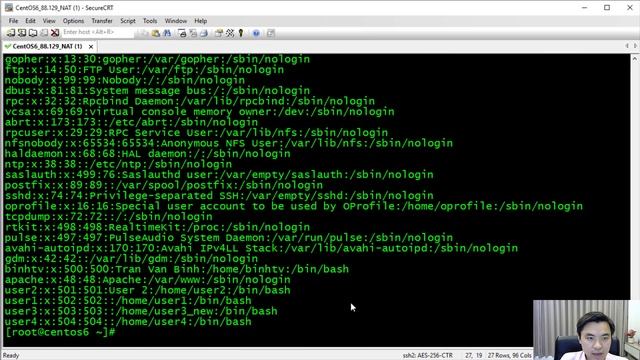Screen dimensions: 640x360
Task: Click the terminal scrollbar up arrow
Action: [635, 58]
